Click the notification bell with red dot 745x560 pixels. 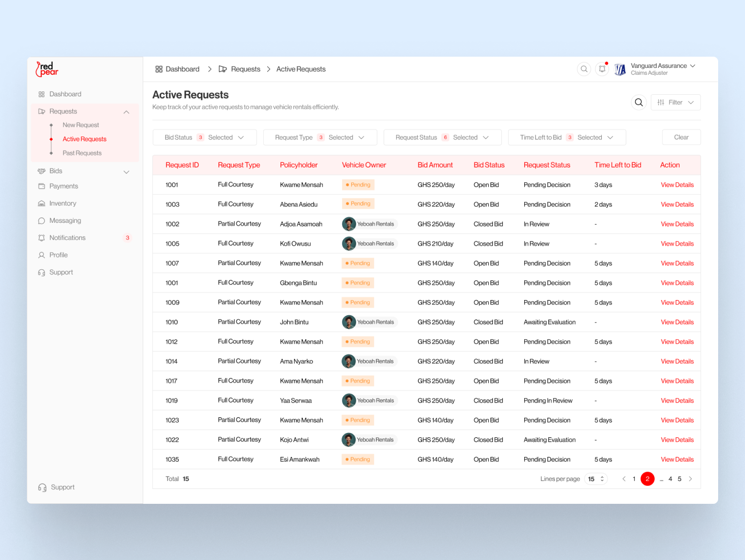(x=601, y=69)
